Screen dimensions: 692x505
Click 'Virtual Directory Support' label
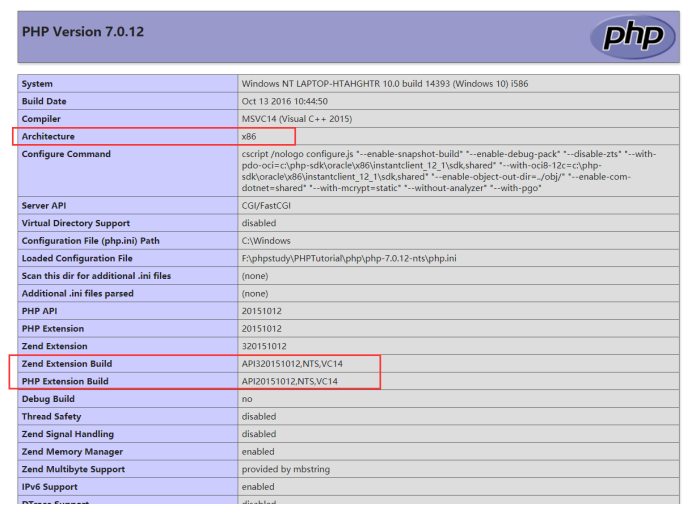[76, 223]
